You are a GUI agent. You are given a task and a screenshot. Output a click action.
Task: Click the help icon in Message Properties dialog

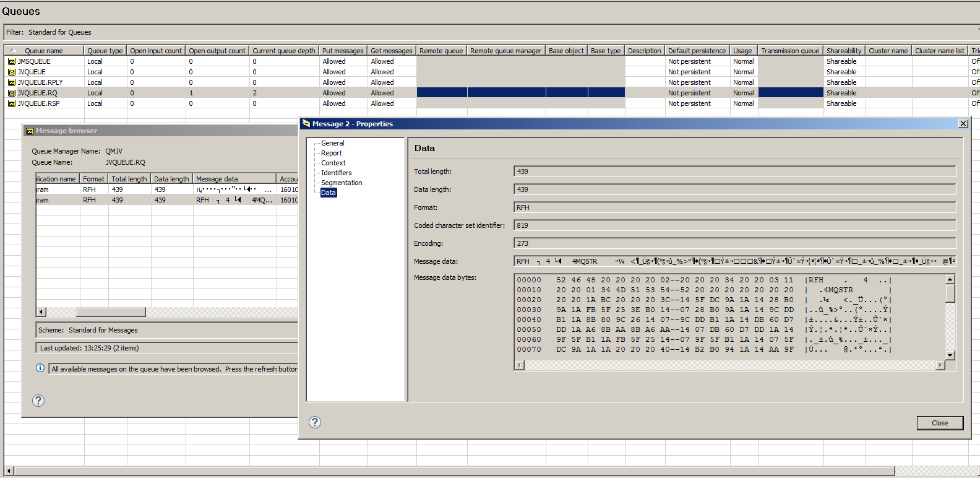click(315, 422)
